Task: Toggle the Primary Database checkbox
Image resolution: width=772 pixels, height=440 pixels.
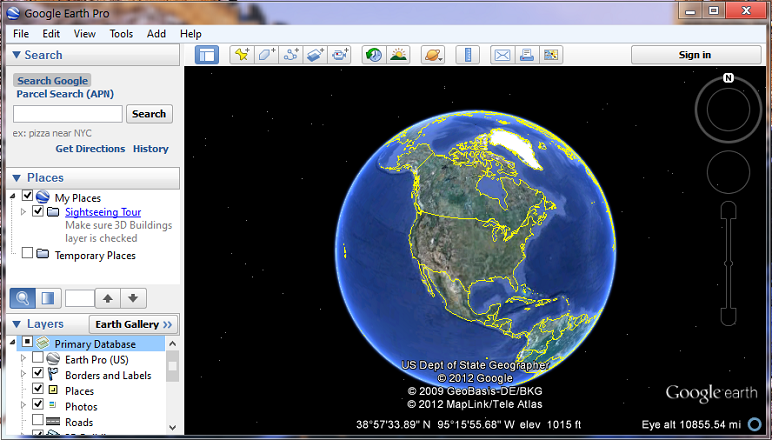Action: (28, 342)
